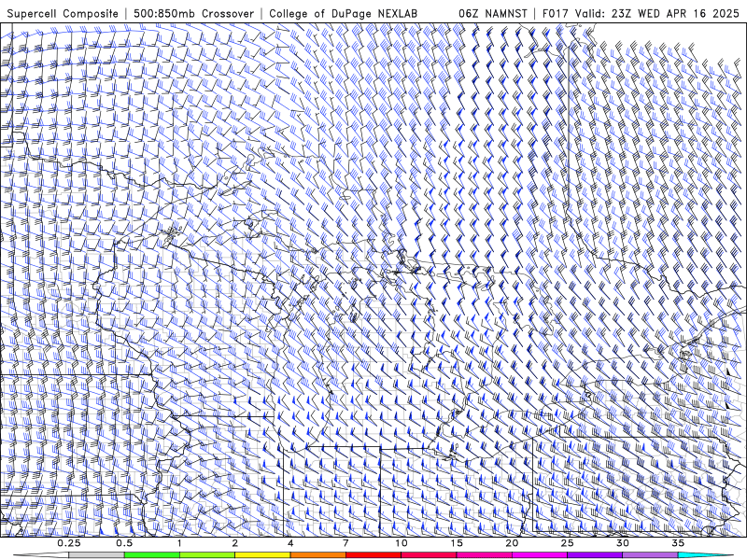Click the legend value 20
This screenshot has height=560, width=747.
click(x=512, y=543)
